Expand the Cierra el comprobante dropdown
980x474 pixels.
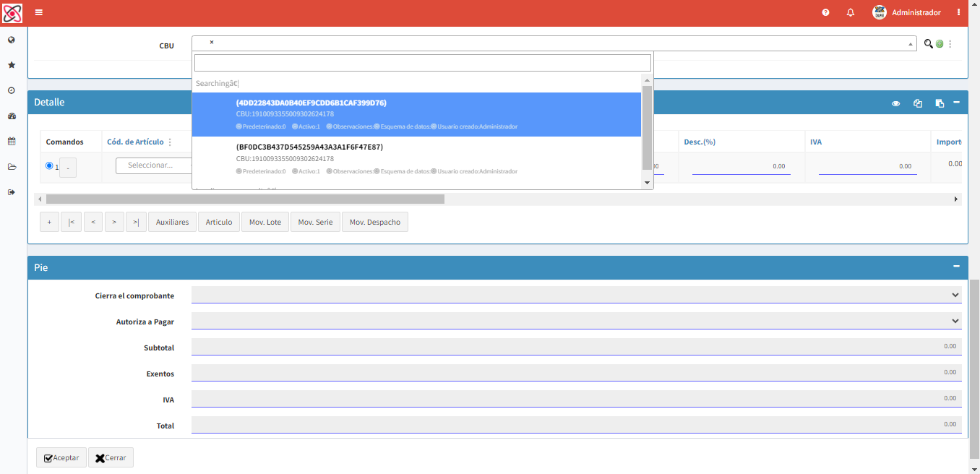point(577,295)
